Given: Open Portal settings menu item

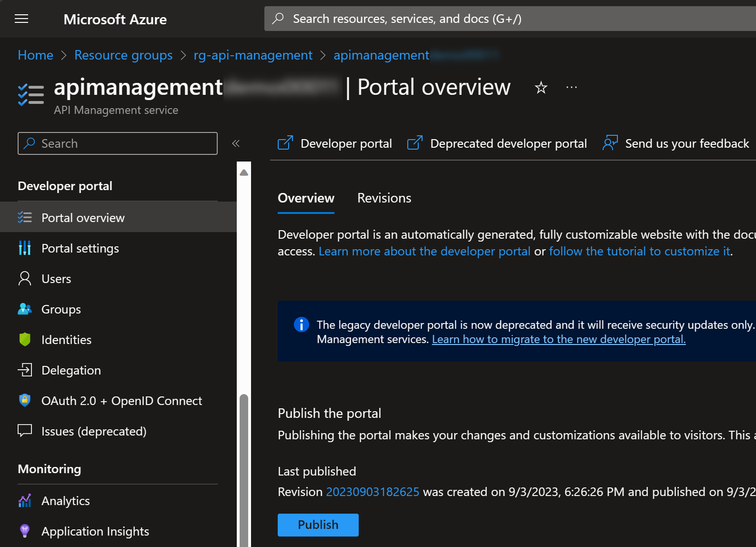Looking at the screenshot, I should 118,248.
